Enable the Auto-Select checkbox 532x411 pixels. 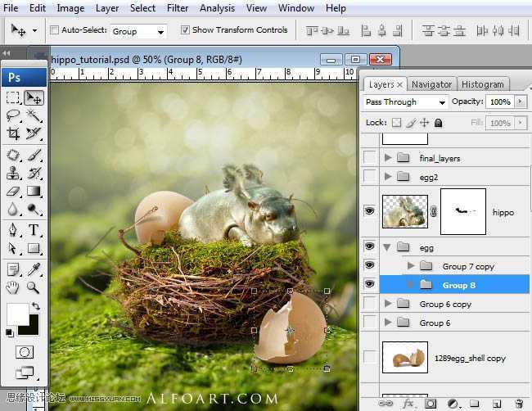(x=55, y=30)
